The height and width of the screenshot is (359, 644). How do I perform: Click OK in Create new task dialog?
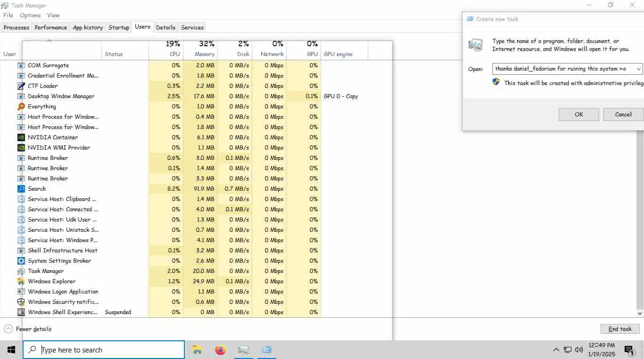click(578, 115)
